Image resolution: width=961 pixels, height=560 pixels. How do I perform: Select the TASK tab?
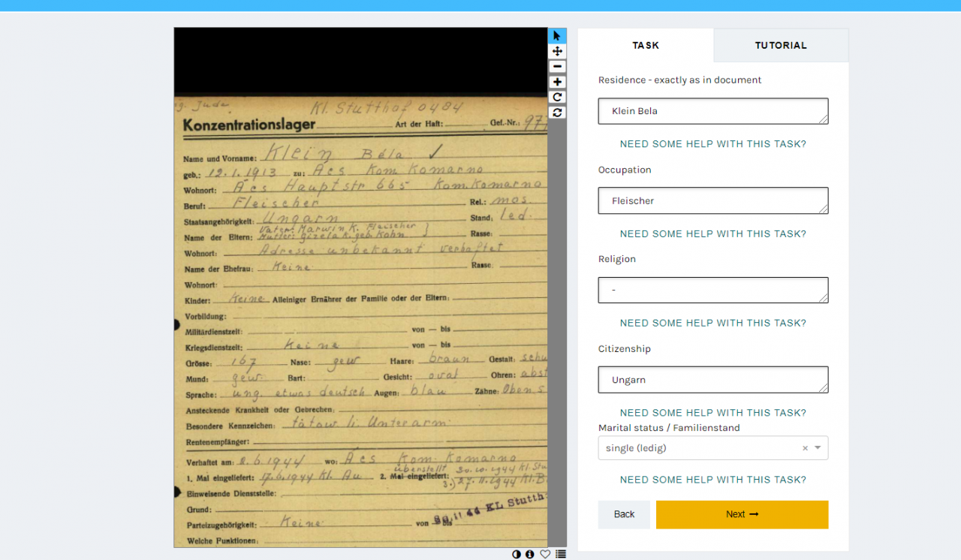(x=646, y=45)
